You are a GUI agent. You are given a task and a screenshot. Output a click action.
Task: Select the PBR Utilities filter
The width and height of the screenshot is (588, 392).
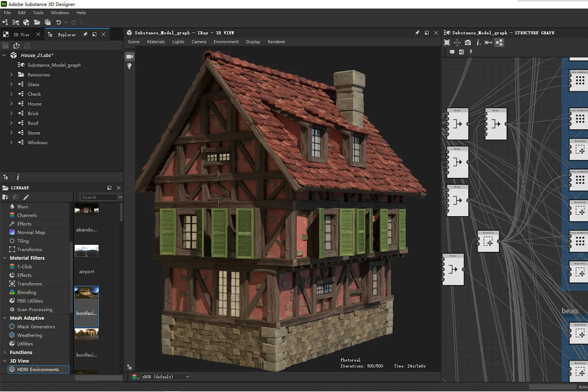pyautogui.click(x=30, y=301)
